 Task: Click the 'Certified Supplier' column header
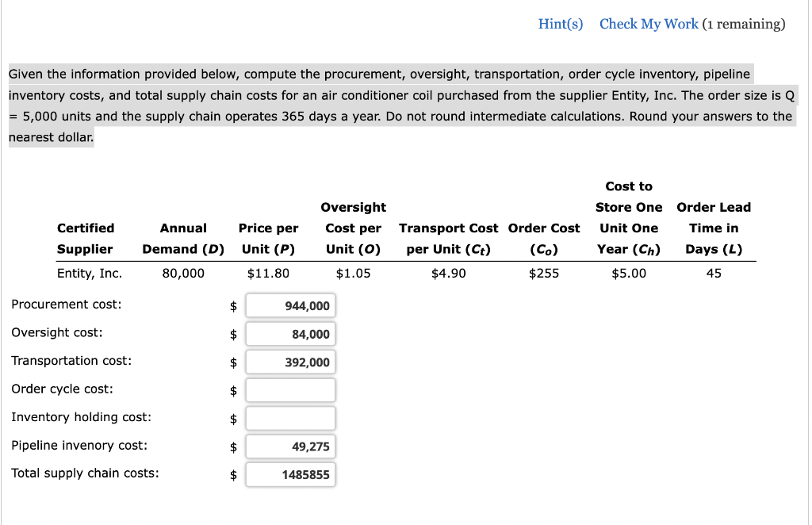(x=86, y=239)
